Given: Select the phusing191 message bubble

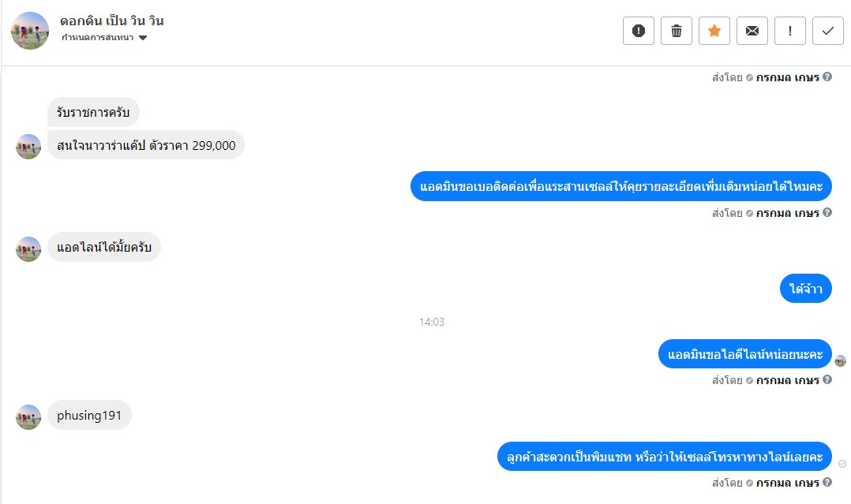Looking at the screenshot, I should pyautogui.click(x=89, y=415).
